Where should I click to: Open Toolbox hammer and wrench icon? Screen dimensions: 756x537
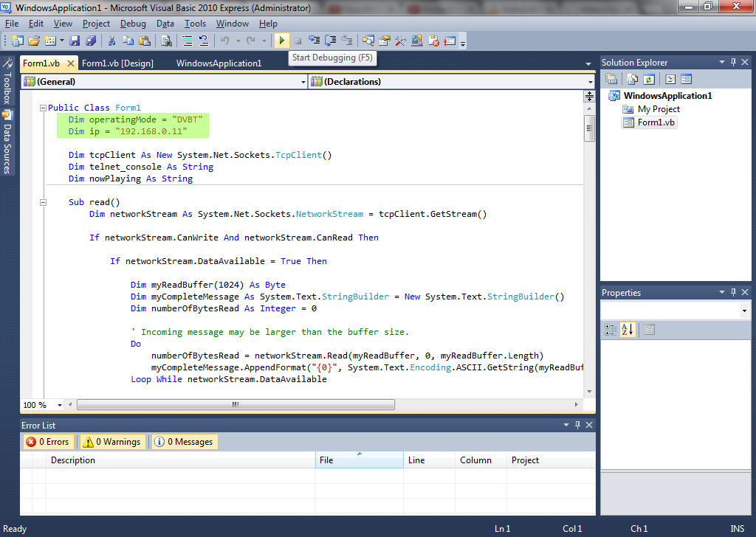click(x=401, y=41)
